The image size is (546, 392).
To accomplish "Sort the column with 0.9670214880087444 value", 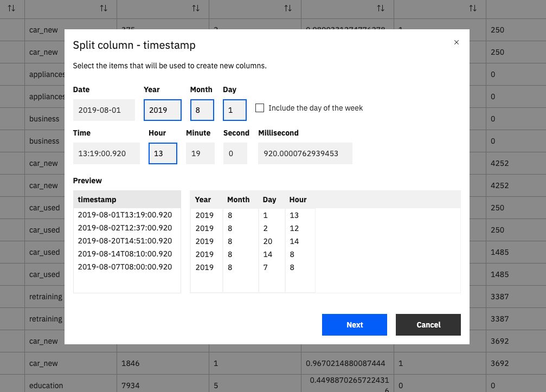I will [x=381, y=8].
